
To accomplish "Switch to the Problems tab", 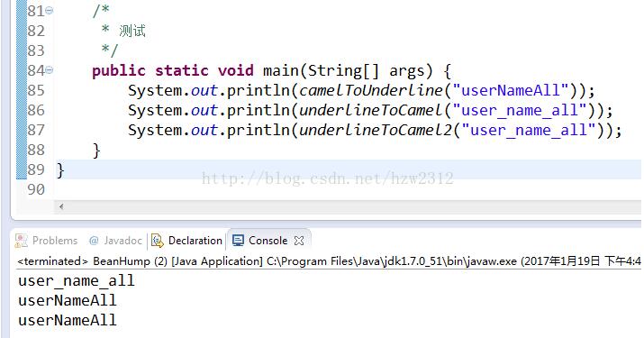I will tap(55, 241).
